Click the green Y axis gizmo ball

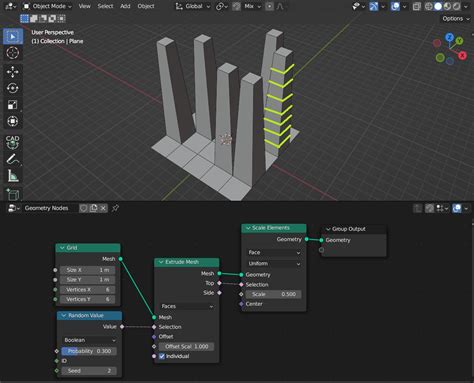[459, 41]
